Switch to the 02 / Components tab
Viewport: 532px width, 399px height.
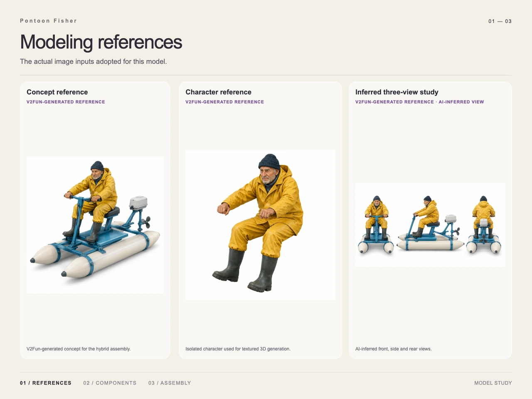point(110,383)
